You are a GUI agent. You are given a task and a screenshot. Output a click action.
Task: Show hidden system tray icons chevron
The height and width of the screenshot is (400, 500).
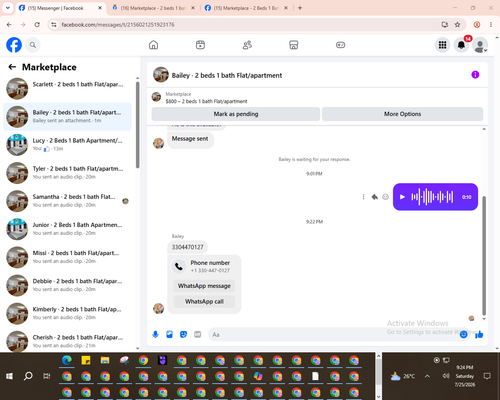point(427,376)
